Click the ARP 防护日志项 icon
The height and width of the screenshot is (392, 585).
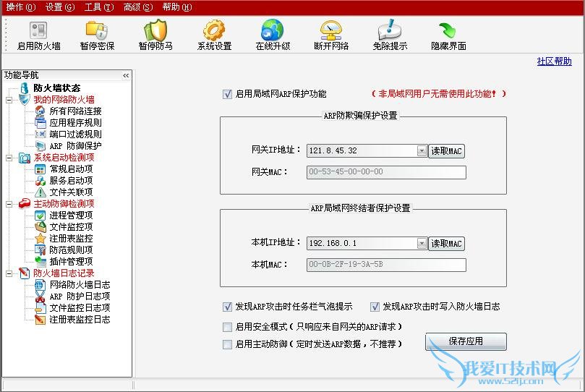(40, 297)
